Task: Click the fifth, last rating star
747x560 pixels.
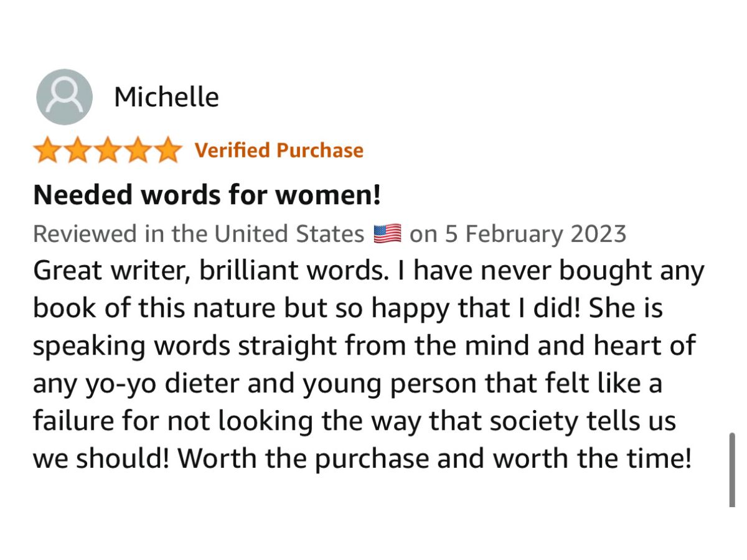Action: pos(166,151)
